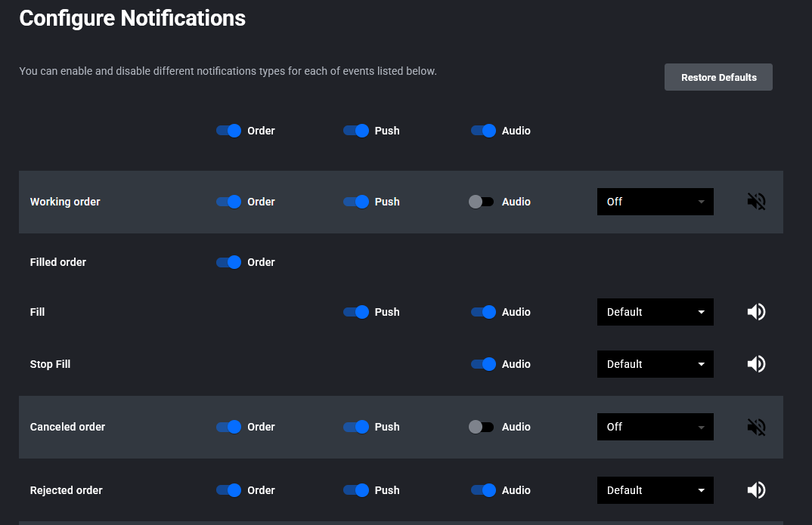This screenshot has height=525, width=812.
Task: Switch off Audio for Stop Fill
Action: 483,364
